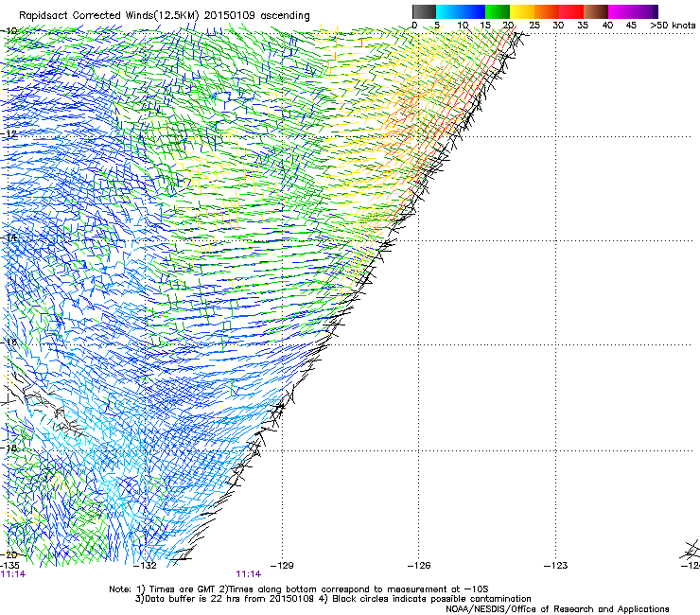Click the legend value "25"
700x615 pixels.
(x=534, y=25)
